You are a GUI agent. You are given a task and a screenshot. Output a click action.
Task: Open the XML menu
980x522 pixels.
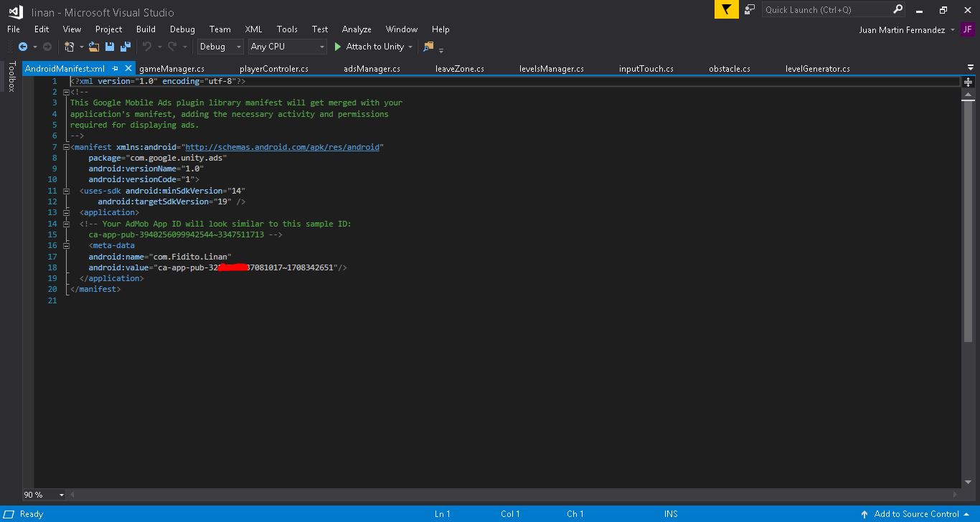[x=253, y=29]
